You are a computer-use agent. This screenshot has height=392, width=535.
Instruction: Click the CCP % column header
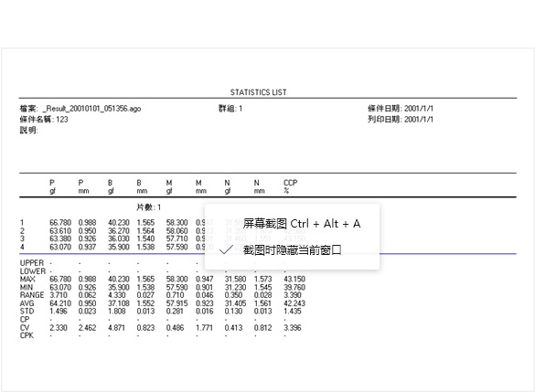pyautogui.click(x=290, y=186)
